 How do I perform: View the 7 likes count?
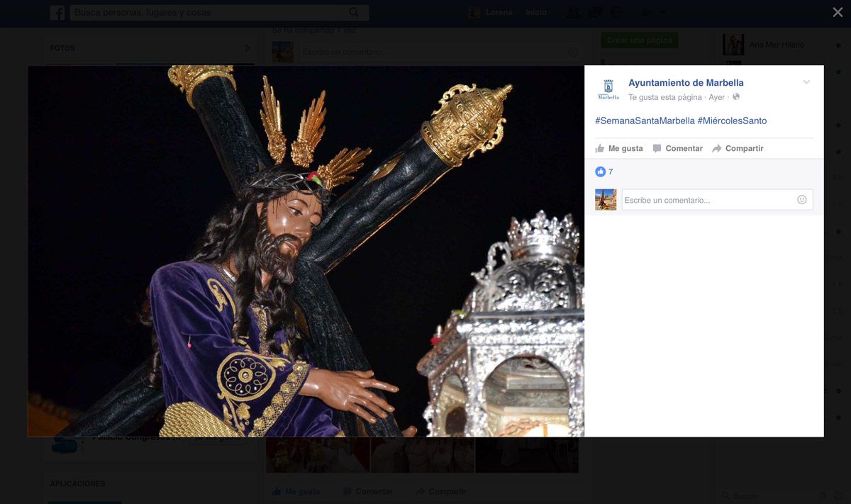coord(611,172)
